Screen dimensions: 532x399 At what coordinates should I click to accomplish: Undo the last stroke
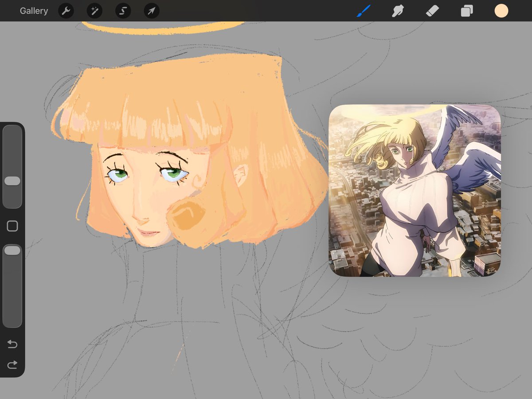(12, 344)
